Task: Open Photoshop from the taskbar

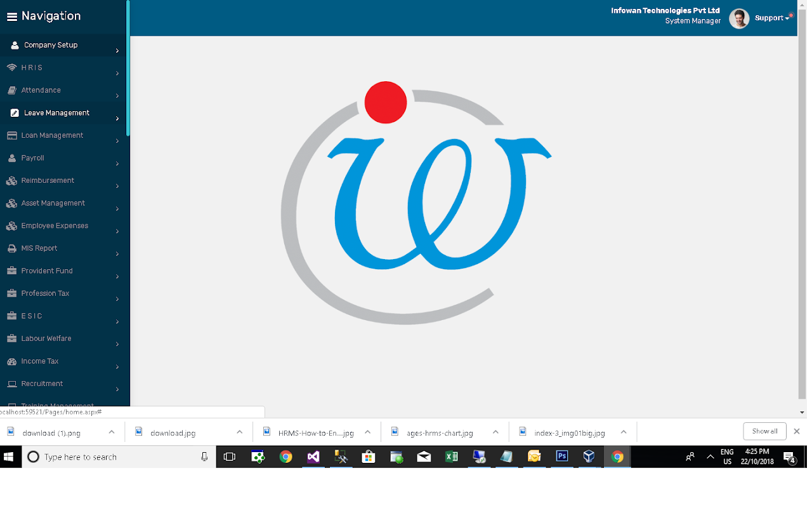Action: 562,457
